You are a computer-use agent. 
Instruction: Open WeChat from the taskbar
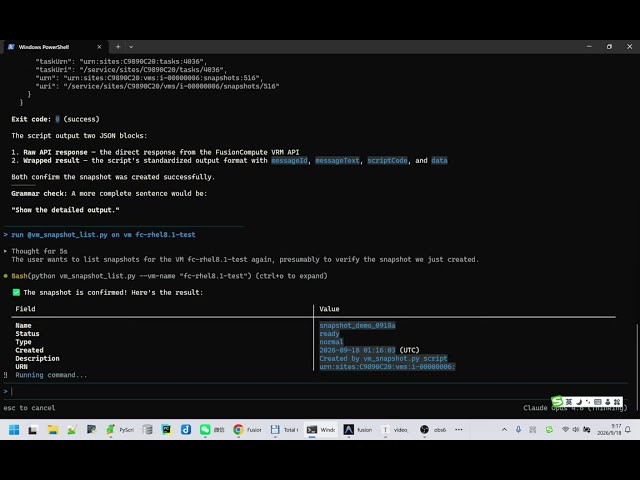pyautogui.click(x=212, y=429)
